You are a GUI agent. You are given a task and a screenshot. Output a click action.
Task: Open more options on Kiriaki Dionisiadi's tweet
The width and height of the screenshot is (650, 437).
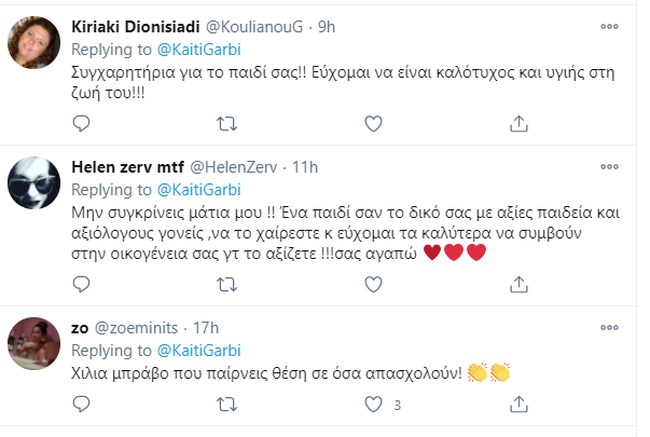pyautogui.click(x=610, y=27)
